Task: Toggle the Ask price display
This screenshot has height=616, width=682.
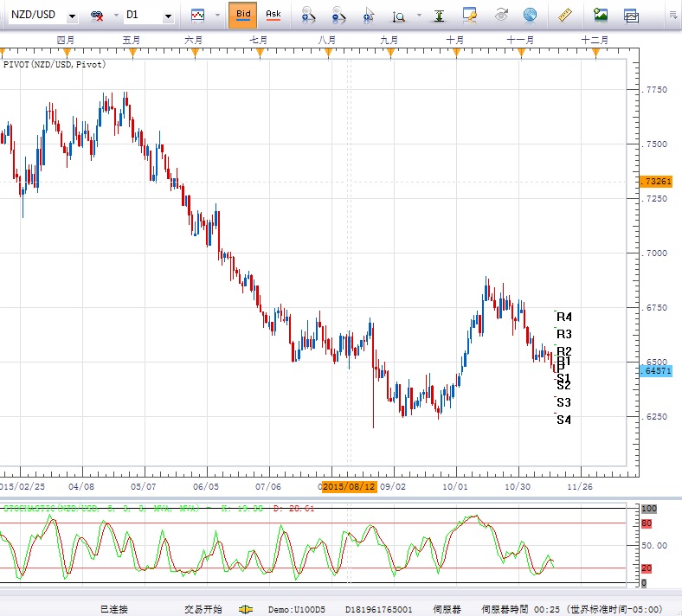Action: (x=273, y=15)
